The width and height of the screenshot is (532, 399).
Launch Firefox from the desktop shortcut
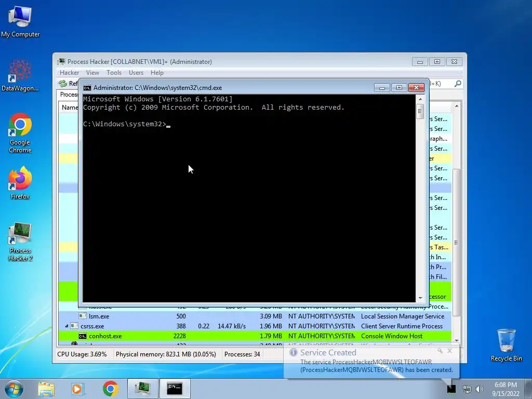(20, 182)
